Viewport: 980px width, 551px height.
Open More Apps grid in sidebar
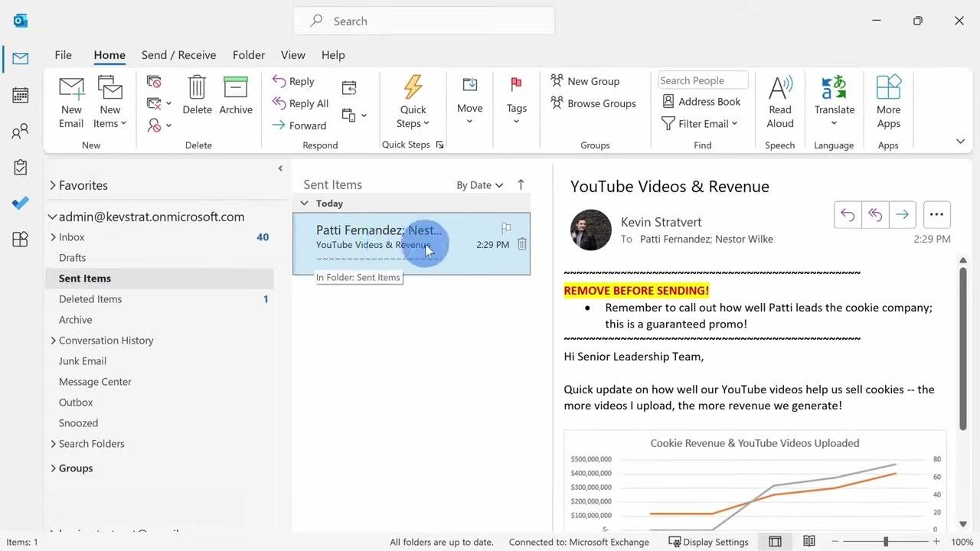coord(21,239)
